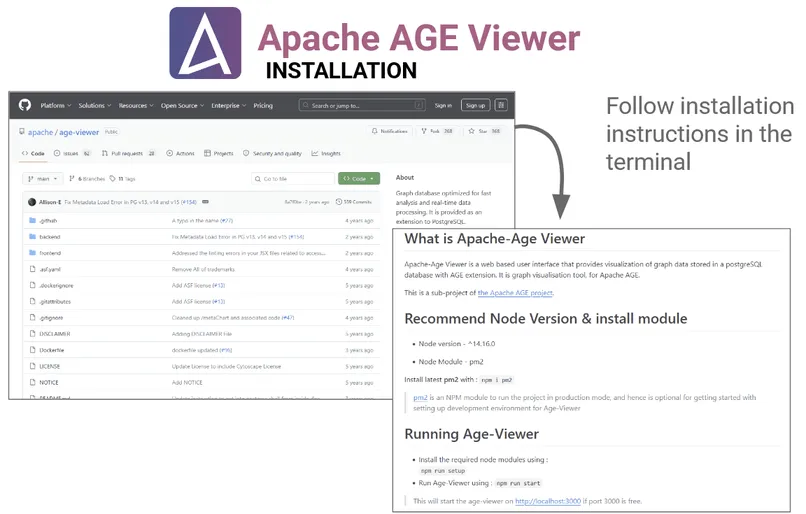Click the .github folder icon
Image resolution: width=806 pixels, height=514 pixels.
tap(32, 221)
